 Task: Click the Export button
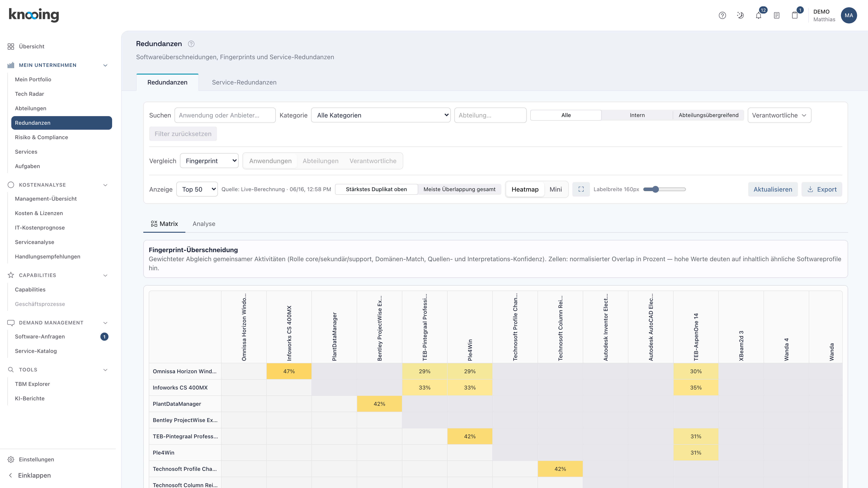(821, 189)
